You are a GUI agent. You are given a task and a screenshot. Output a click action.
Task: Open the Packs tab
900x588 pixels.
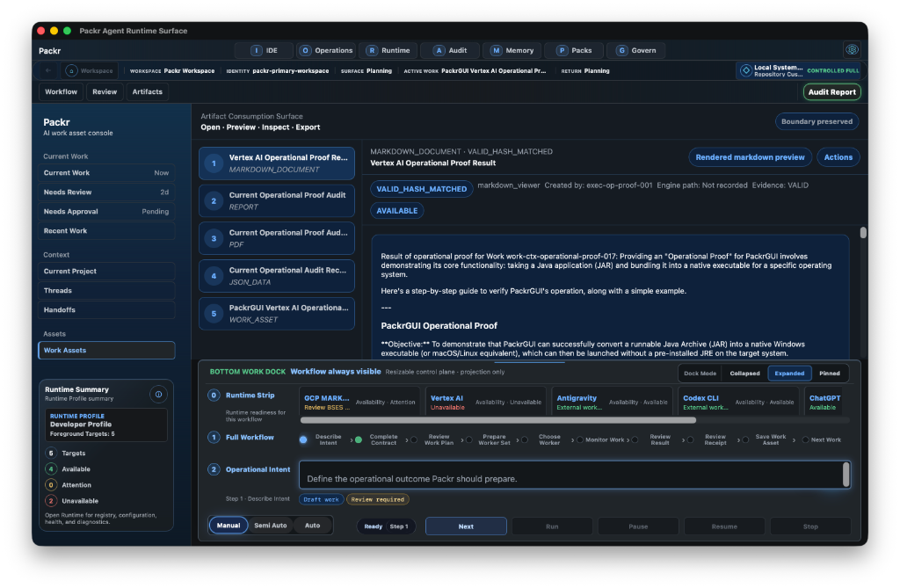[574, 50]
